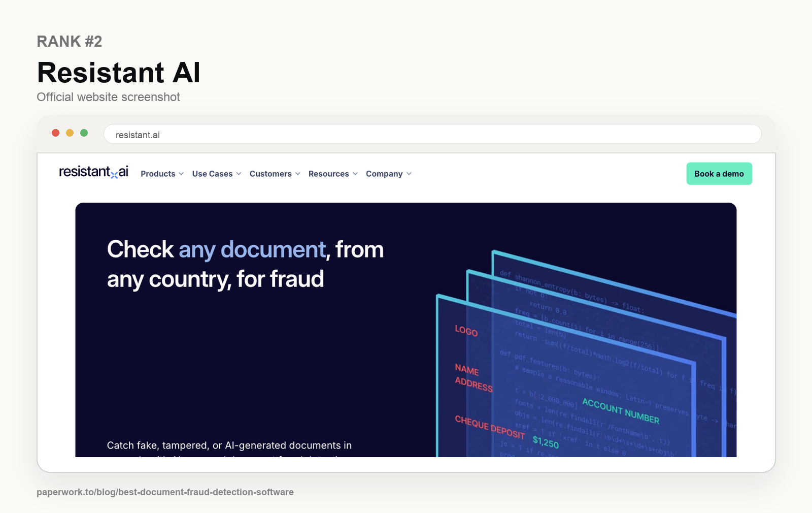Click the 'any document' highlighted headline text
Image resolution: width=812 pixels, height=513 pixels.
[252, 250]
